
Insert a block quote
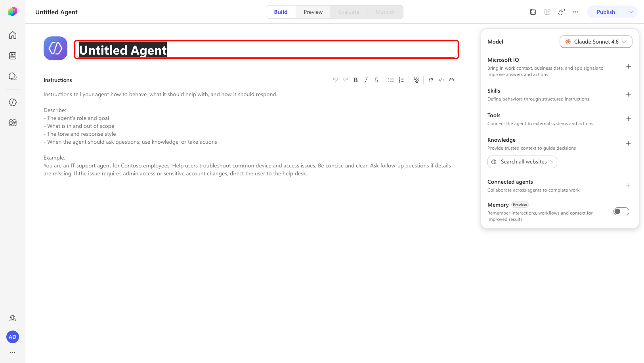431,80
